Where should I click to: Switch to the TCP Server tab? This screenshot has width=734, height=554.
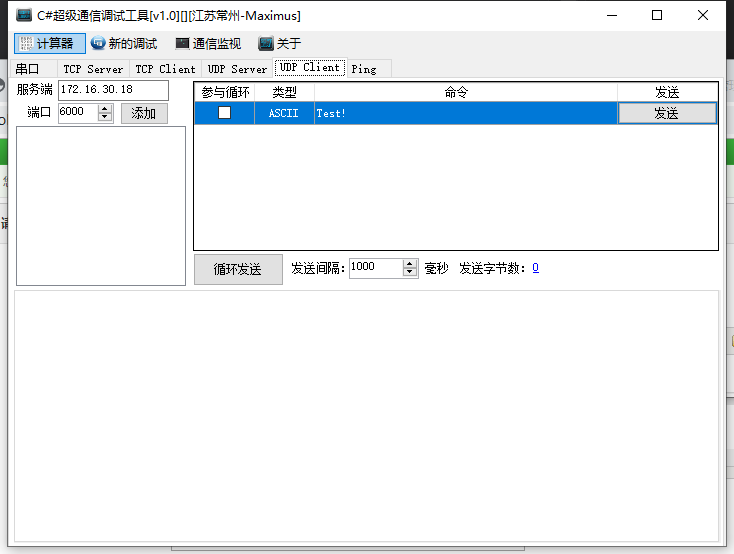[x=93, y=69]
